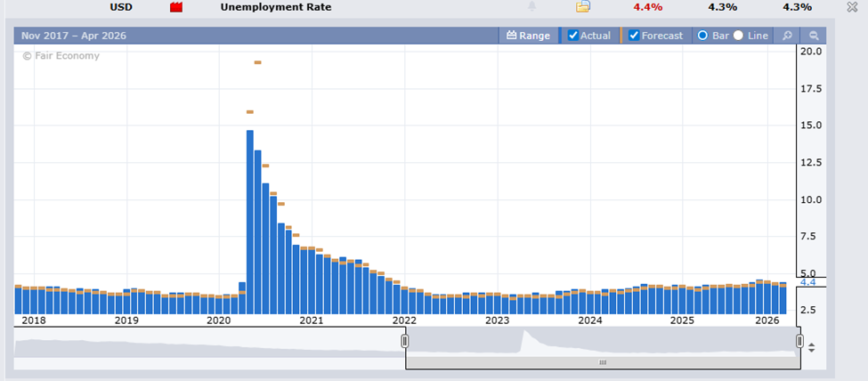868x381 pixels.
Task: Click the up-down arrows beside the navigator
Action: pyautogui.click(x=812, y=348)
